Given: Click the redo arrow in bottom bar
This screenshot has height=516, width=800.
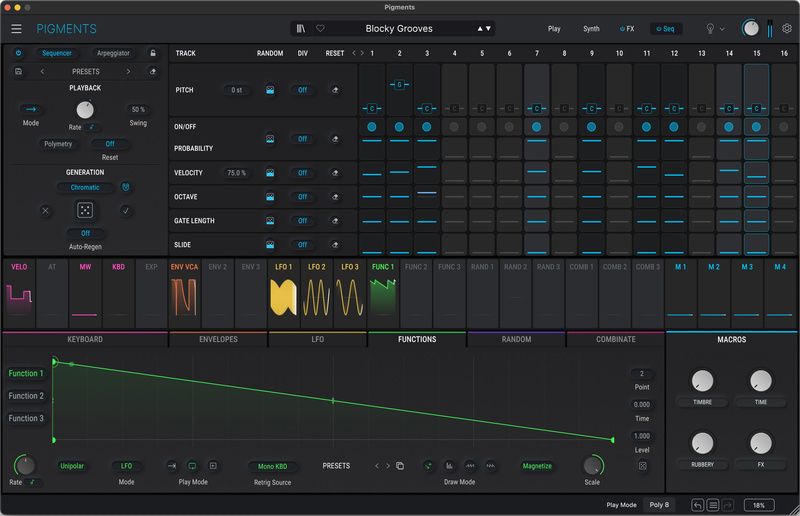Looking at the screenshot, I should tap(728, 505).
